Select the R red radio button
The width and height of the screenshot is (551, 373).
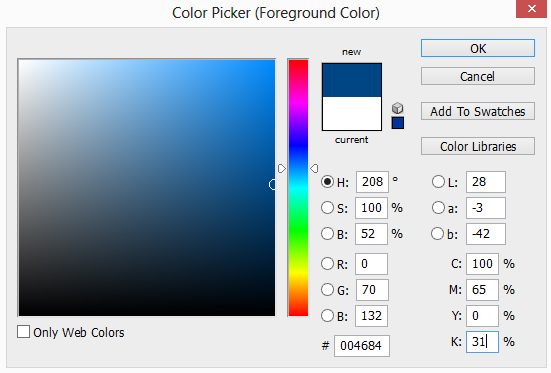tap(327, 263)
